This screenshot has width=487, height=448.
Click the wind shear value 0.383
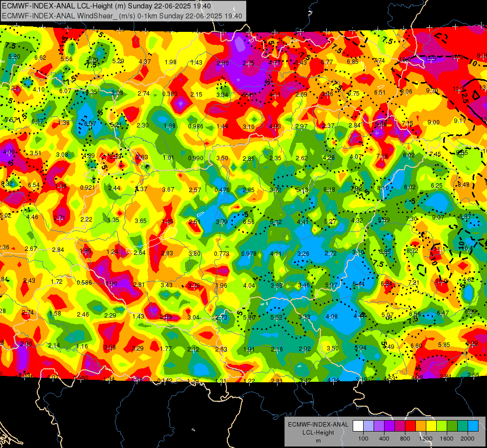click(x=170, y=94)
